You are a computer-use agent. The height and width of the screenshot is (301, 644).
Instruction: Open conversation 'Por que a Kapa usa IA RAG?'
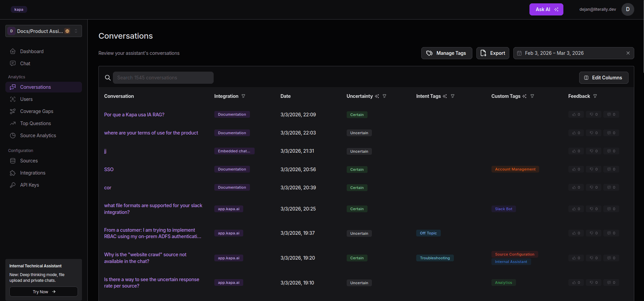(134, 115)
